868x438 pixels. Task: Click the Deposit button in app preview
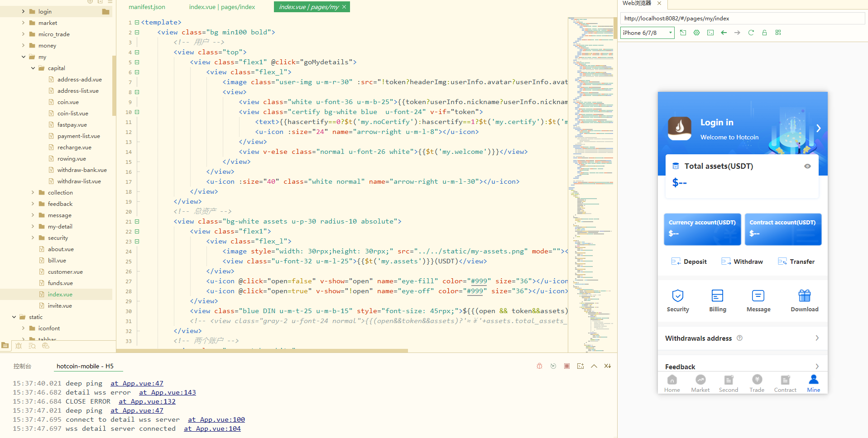coord(689,262)
